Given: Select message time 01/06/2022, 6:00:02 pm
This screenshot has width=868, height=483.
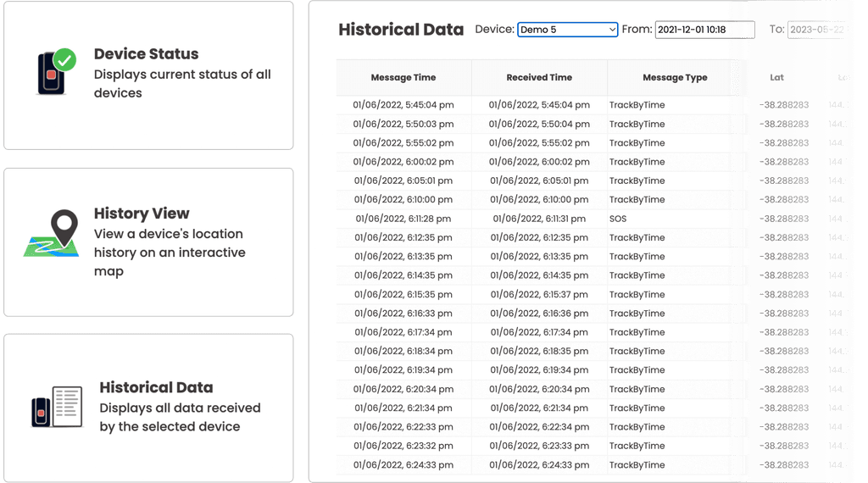Looking at the screenshot, I should click(x=403, y=162).
